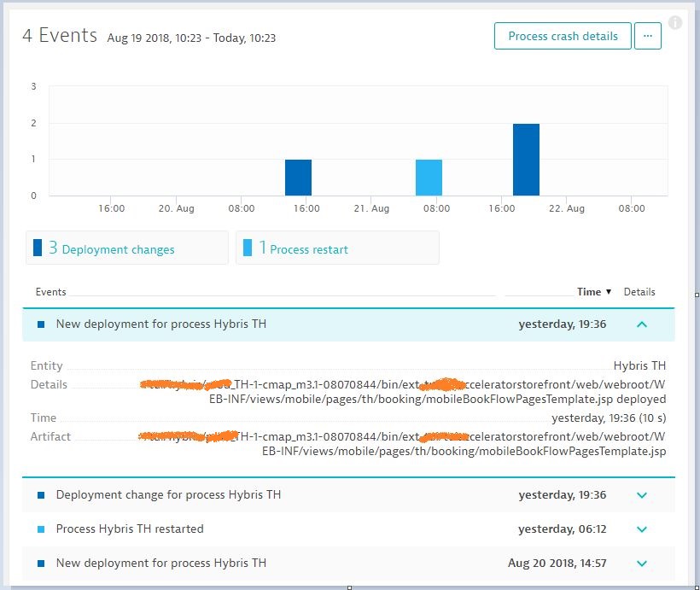
Task: Collapse the expanded New deployment event row
Action: coord(642,324)
